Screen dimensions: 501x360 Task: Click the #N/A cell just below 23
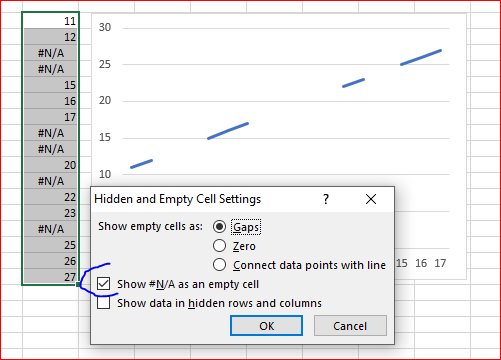tap(51, 229)
